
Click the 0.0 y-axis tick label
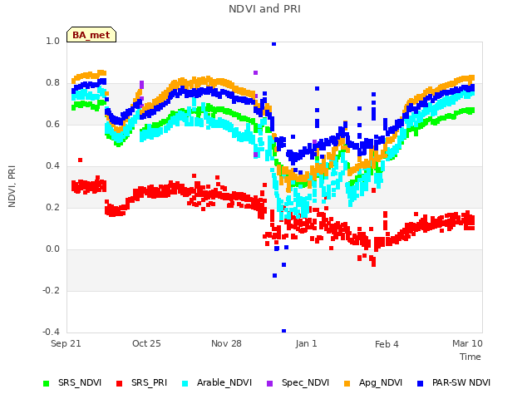[x=52, y=249]
